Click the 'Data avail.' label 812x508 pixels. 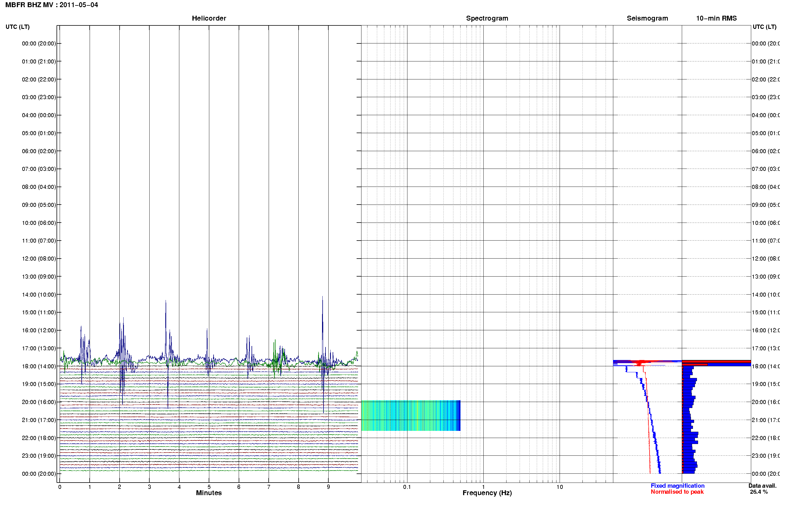click(x=762, y=486)
